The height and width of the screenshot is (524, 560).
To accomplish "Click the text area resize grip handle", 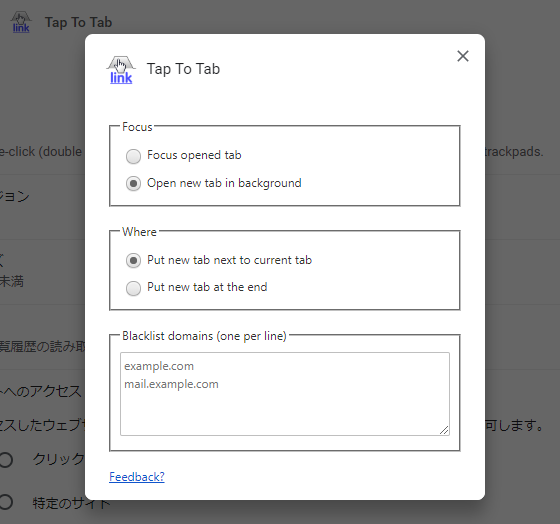I will pyautogui.click(x=444, y=430).
